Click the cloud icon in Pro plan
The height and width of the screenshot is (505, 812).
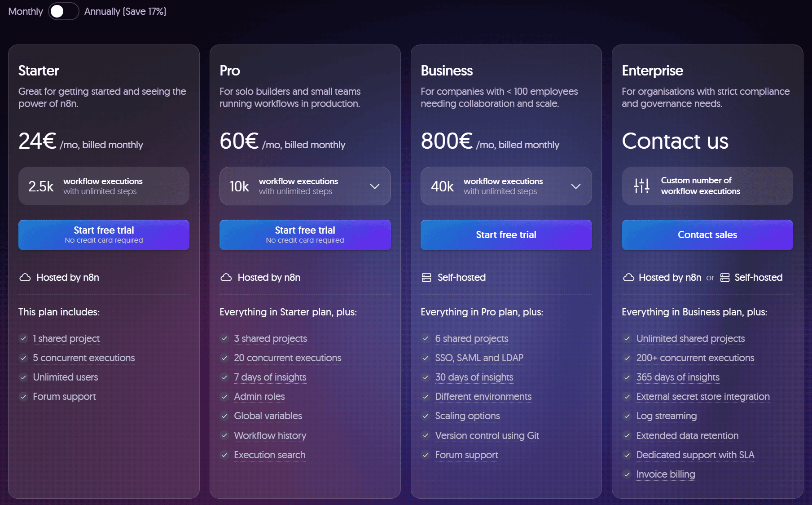[x=226, y=278]
